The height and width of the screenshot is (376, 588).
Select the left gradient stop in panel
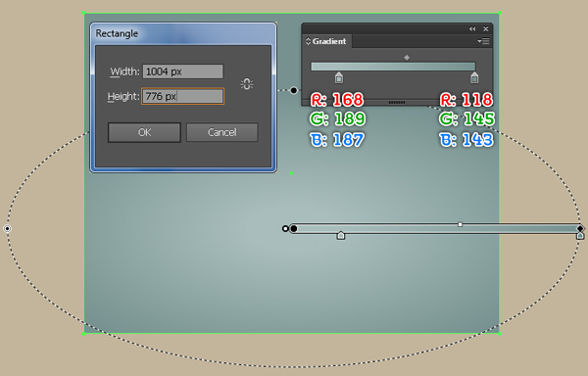point(339,77)
